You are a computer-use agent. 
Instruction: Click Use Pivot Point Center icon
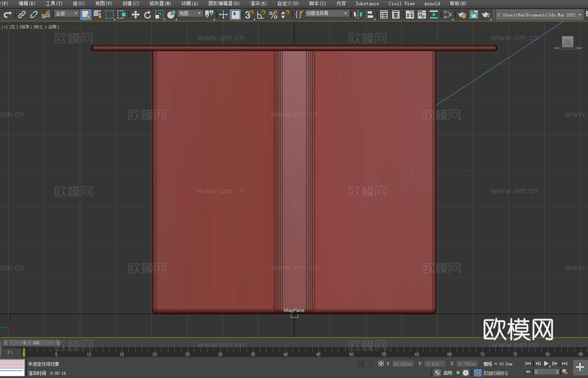coord(209,14)
